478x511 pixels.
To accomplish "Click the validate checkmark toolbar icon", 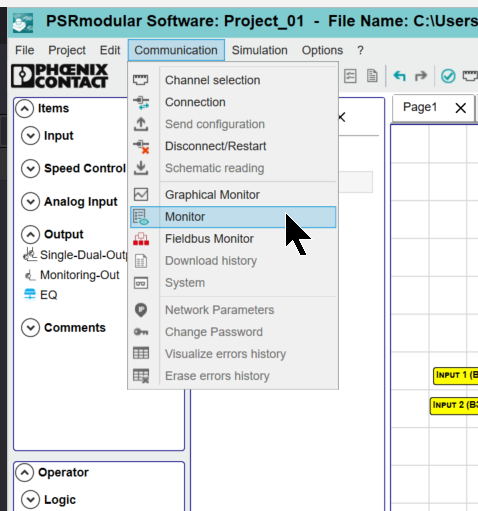I will (448, 76).
